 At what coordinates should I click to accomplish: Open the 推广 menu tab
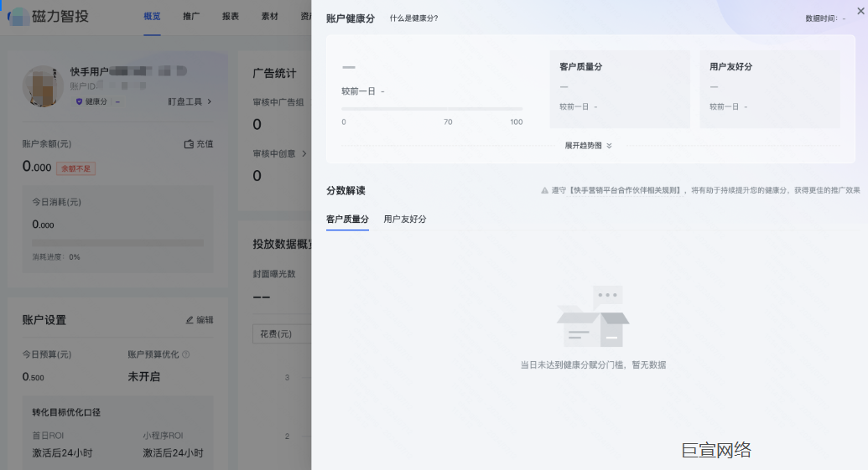click(191, 17)
